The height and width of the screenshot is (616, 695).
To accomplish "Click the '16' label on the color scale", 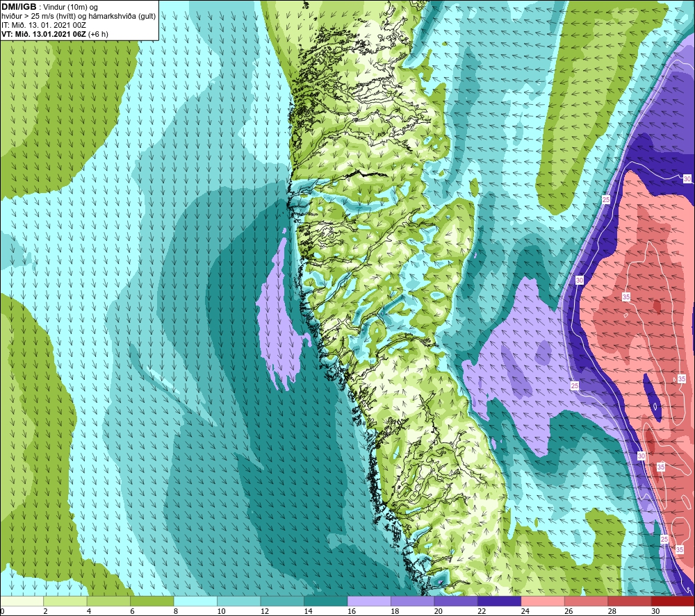I will click(x=352, y=611).
